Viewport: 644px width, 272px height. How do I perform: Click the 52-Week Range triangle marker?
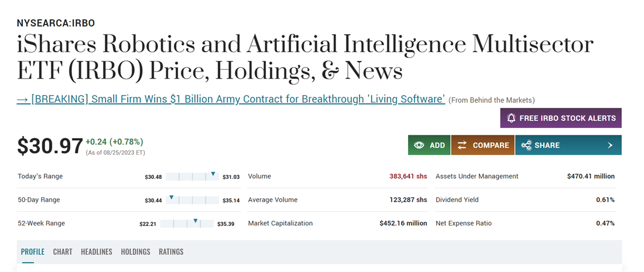click(196, 221)
